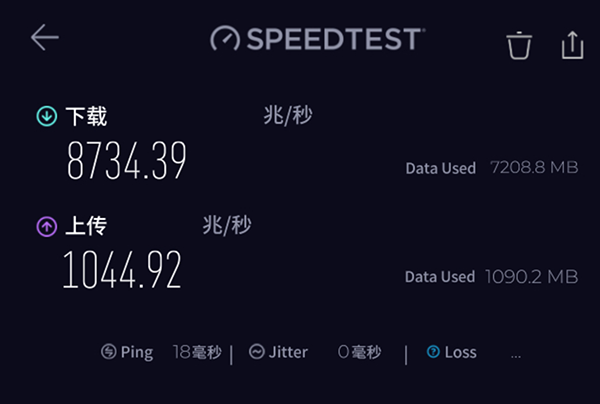Click upload Data Used 1090.2 MB
The height and width of the screenshot is (404, 600).
coord(491,275)
